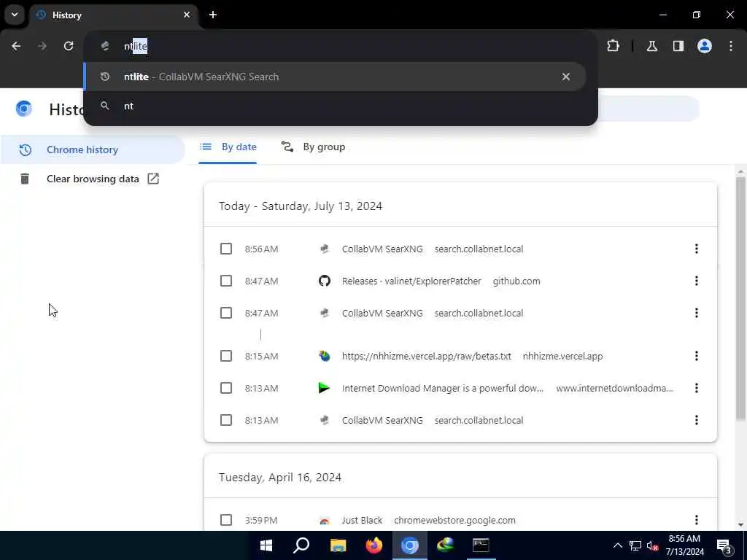Open Internet Download Manager taskbar icon

tap(446, 545)
